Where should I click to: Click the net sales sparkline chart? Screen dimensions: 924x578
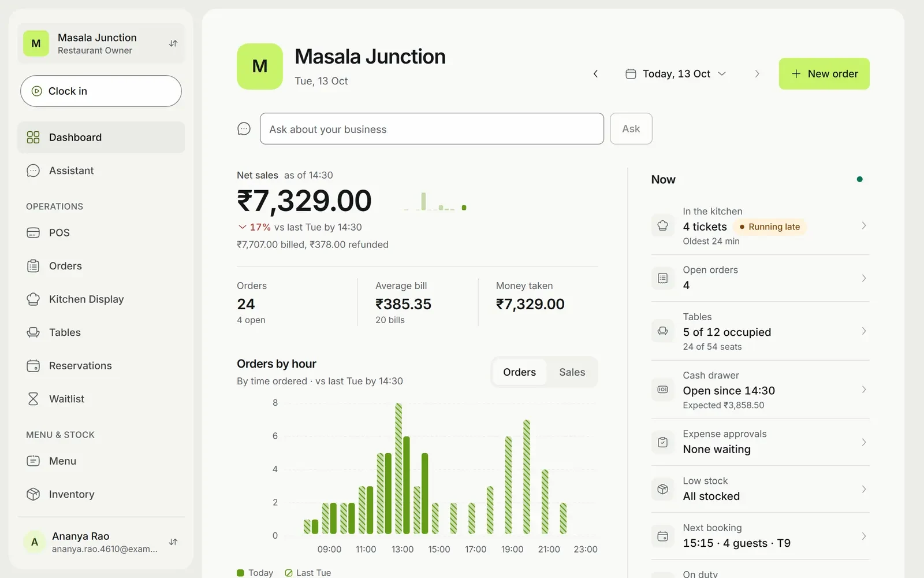(435, 201)
